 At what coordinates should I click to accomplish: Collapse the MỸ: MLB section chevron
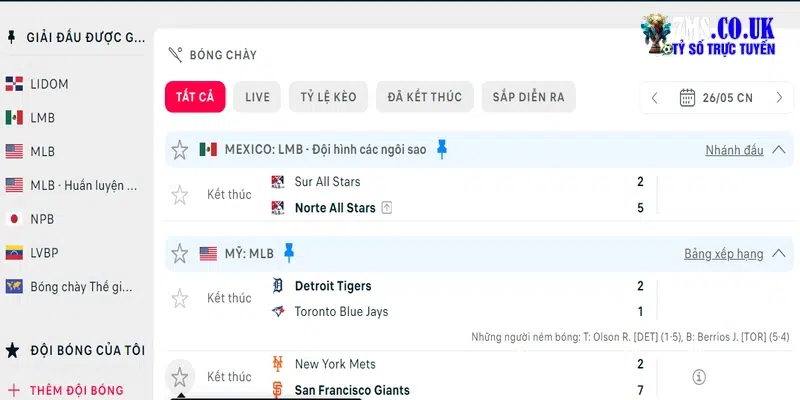[779, 253]
